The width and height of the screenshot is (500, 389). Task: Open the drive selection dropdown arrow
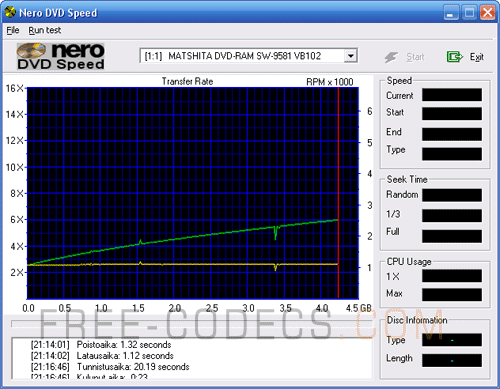(350, 56)
